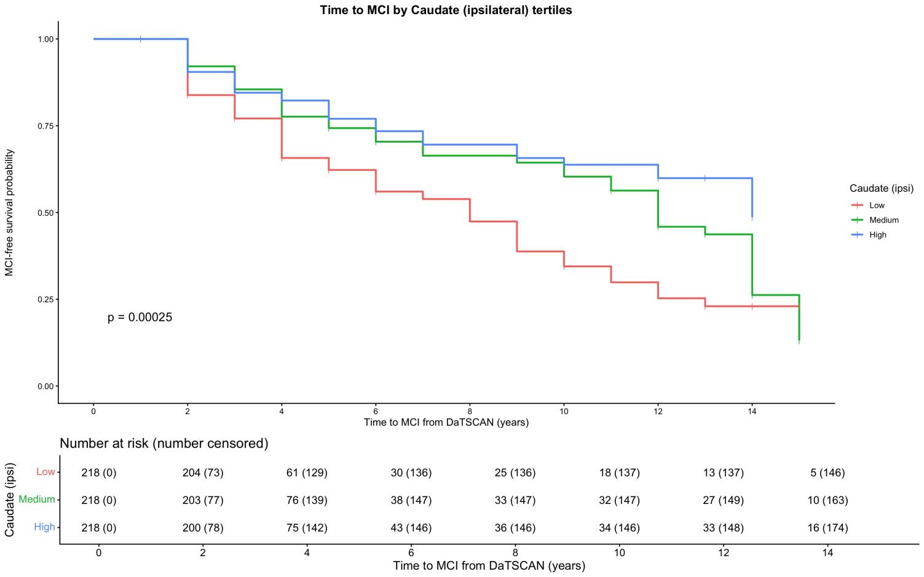Screen dimensions: 924x577
Task: Click the blue High legend swatch
Action: pyautogui.click(x=858, y=235)
